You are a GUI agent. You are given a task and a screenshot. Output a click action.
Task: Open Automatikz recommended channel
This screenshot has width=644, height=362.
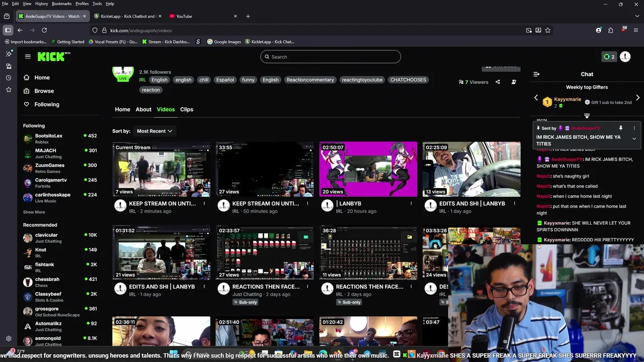(60, 326)
